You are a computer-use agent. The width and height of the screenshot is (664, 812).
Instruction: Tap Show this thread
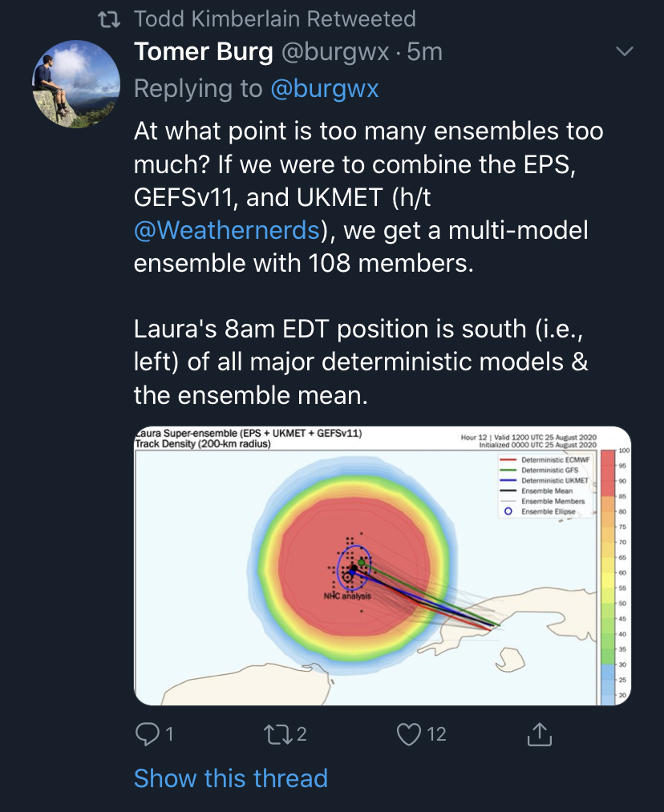tap(230, 778)
